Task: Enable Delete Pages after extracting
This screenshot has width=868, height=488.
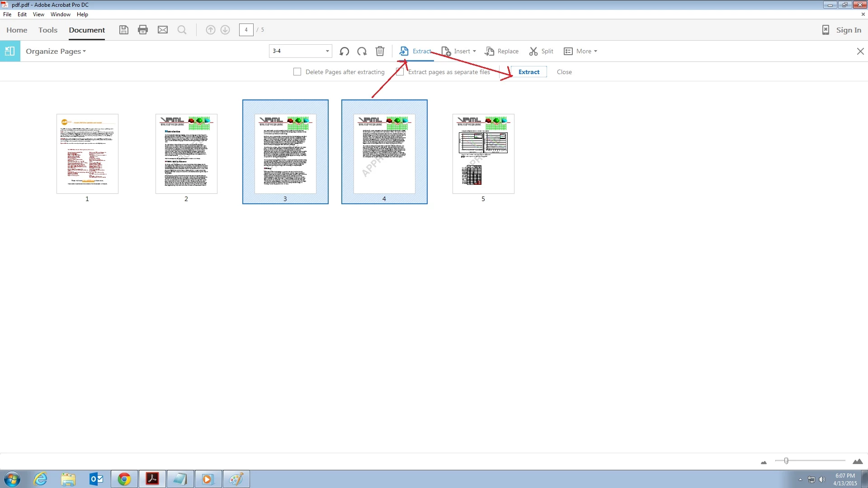Action: 297,72
